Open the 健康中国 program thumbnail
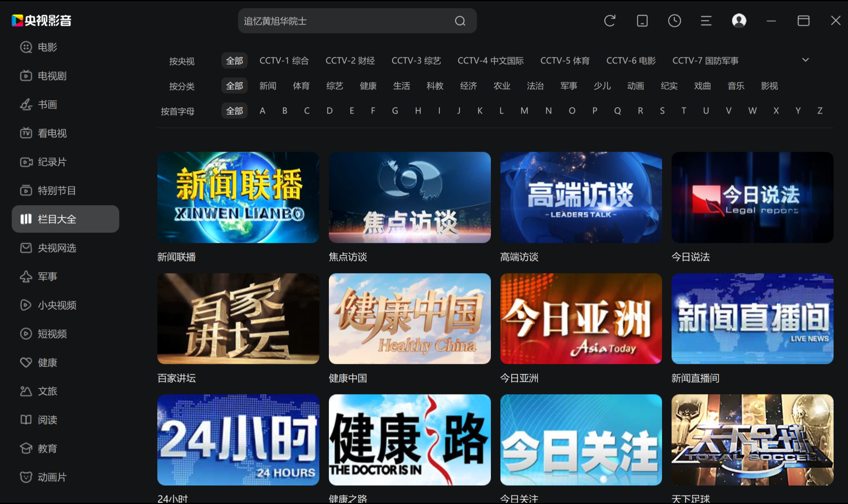Viewport: 848px width, 504px height. point(410,318)
